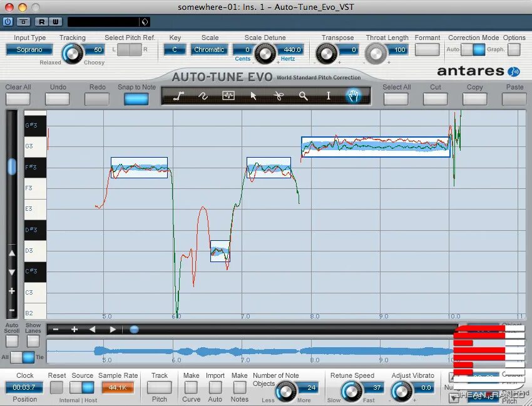
Task: Click the horizontal timeline scroll handle
Action: pos(134,329)
